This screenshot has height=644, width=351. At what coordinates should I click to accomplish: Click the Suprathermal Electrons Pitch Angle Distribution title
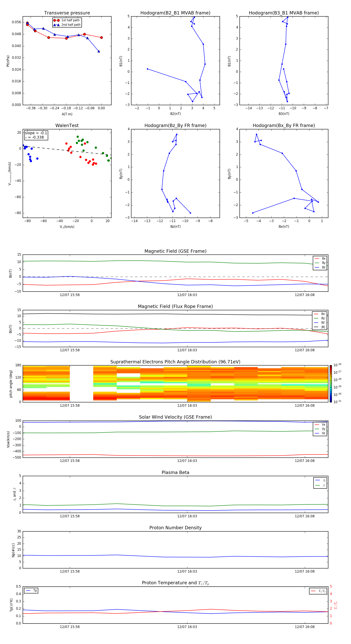175,362
